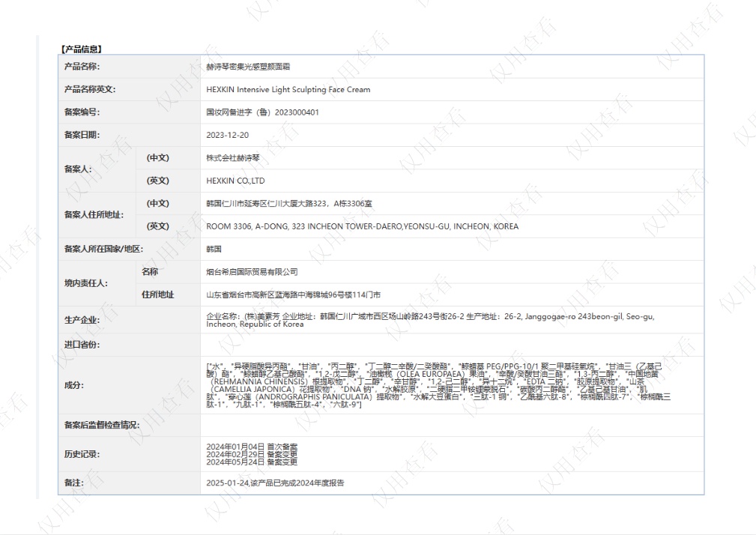Click the filing date 2023-12-20
The height and width of the screenshot is (535, 756).
pyautogui.click(x=226, y=136)
